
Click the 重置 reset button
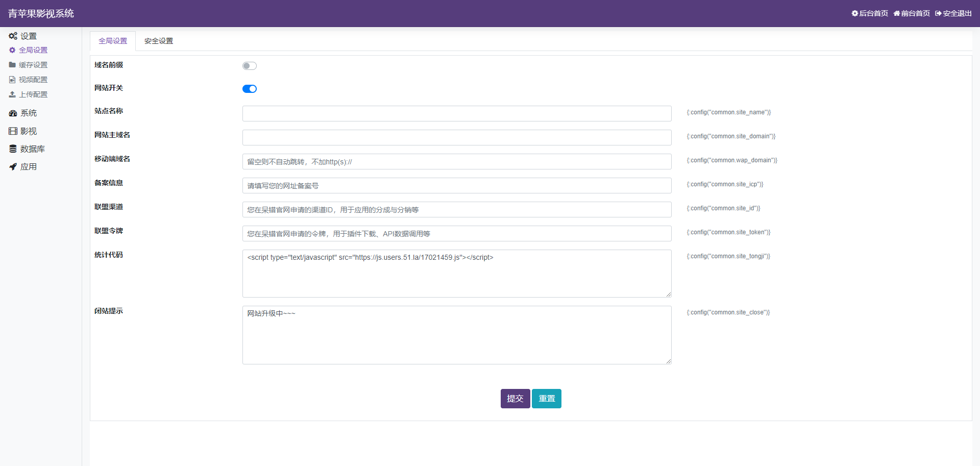546,399
